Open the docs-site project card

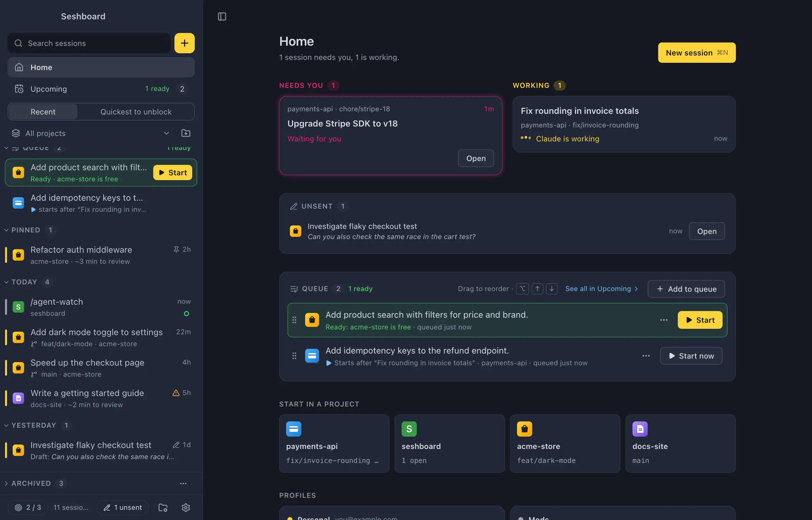point(680,443)
